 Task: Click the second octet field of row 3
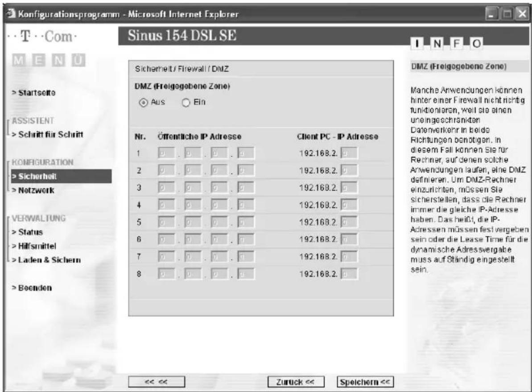click(193, 187)
